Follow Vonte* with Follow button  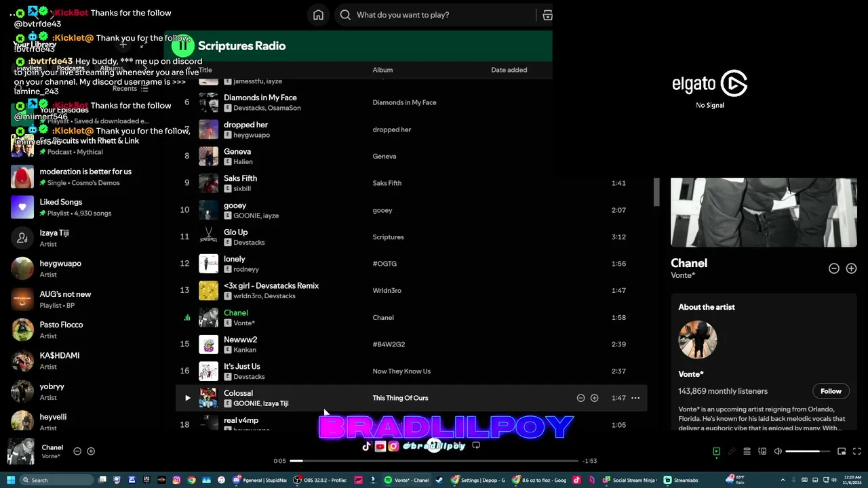point(831,391)
